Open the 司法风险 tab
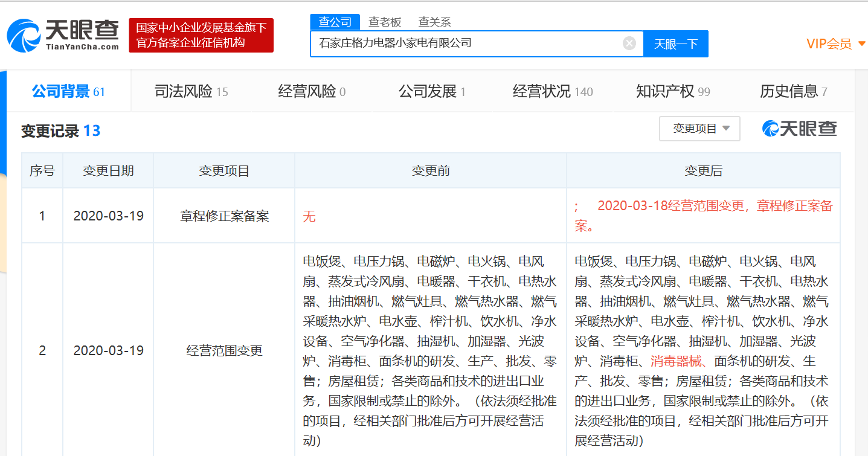 (191, 92)
